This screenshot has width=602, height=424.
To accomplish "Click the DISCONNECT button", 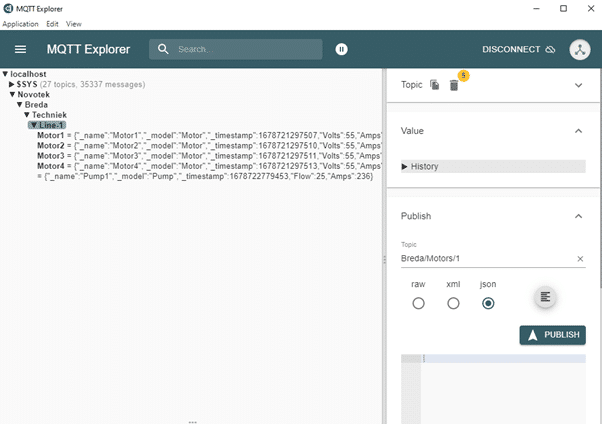I will [518, 49].
